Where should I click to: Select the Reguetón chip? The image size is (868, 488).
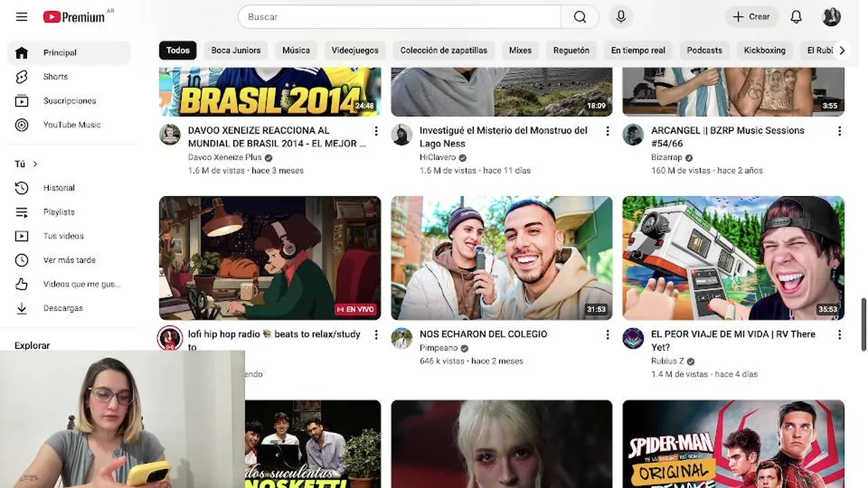click(571, 50)
